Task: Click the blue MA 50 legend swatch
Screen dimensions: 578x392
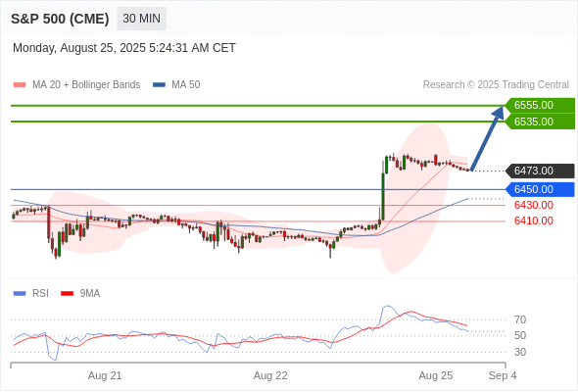Action: click(160, 85)
